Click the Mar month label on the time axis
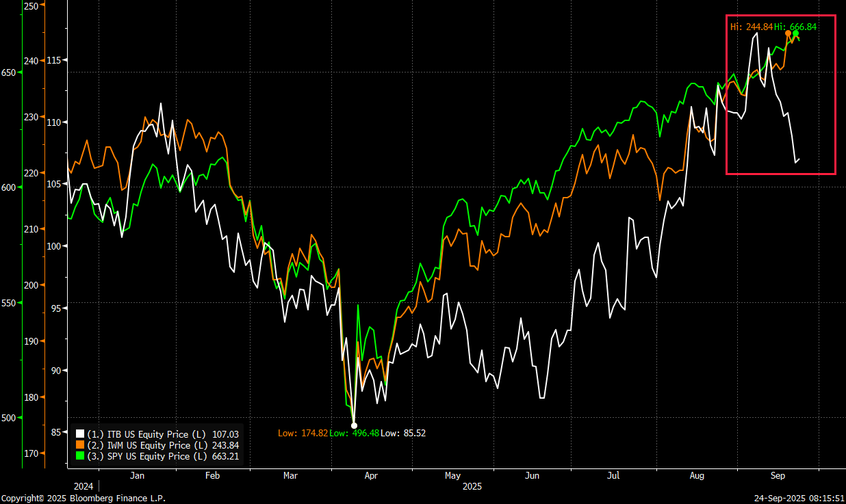The height and width of the screenshot is (504, 846). click(290, 475)
